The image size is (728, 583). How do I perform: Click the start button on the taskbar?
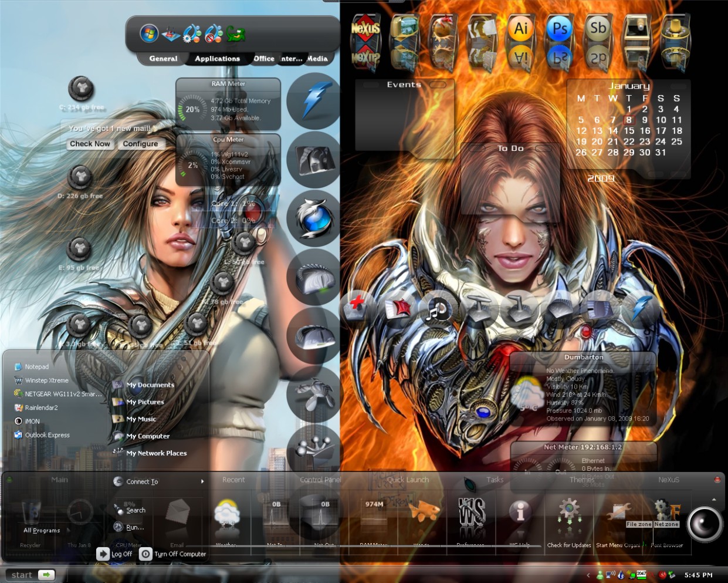[31, 575]
